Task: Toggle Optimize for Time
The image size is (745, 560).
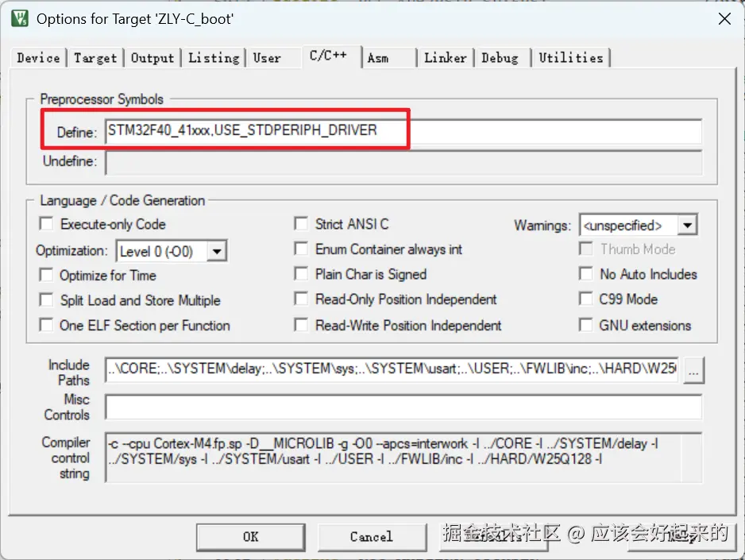Action: (x=46, y=275)
